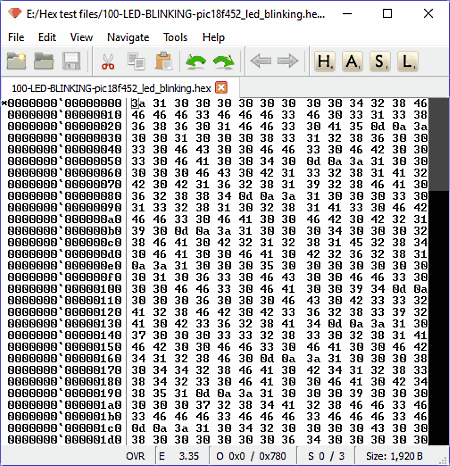Click the L toolbar button
The width and height of the screenshot is (450, 466).
(x=407, y=61)
